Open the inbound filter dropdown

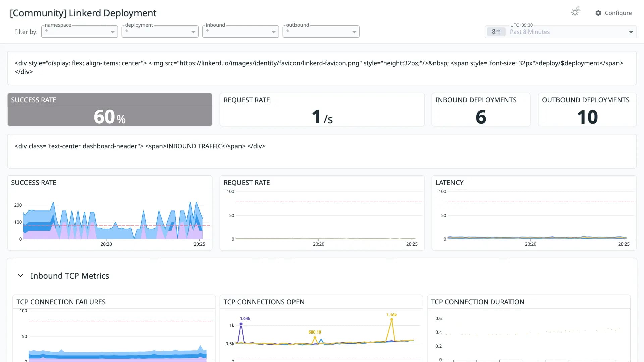click(240, 32)
